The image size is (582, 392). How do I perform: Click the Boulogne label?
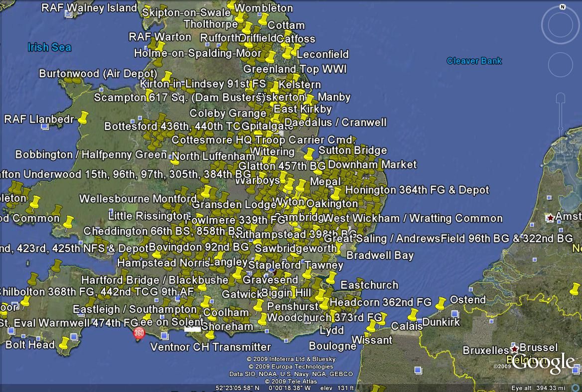333,346
